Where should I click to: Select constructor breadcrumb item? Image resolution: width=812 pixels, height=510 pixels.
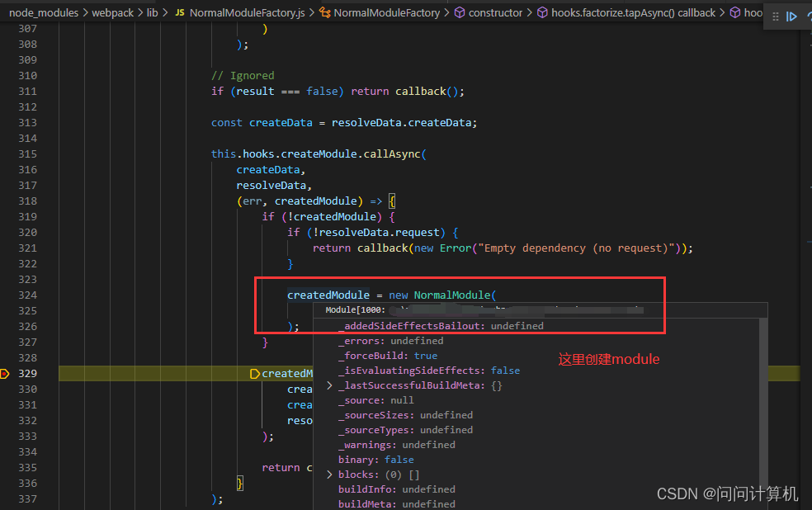coord(496,12)
